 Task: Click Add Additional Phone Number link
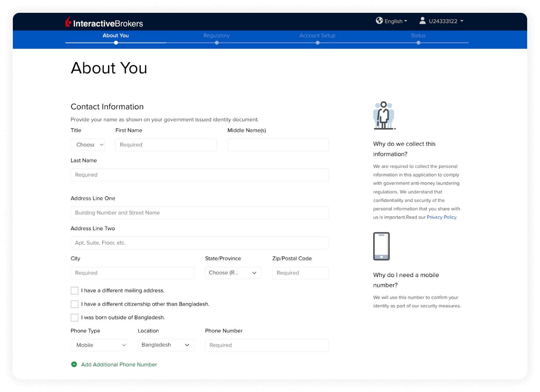coord(119,364)
